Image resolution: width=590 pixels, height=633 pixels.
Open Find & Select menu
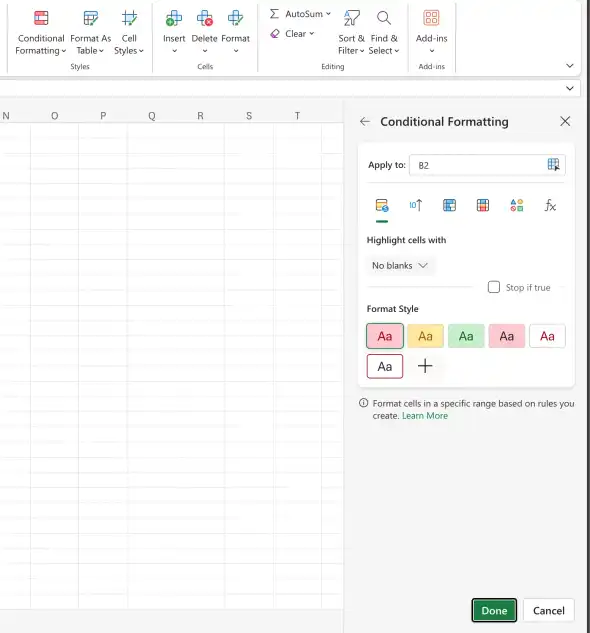[384, 33]
